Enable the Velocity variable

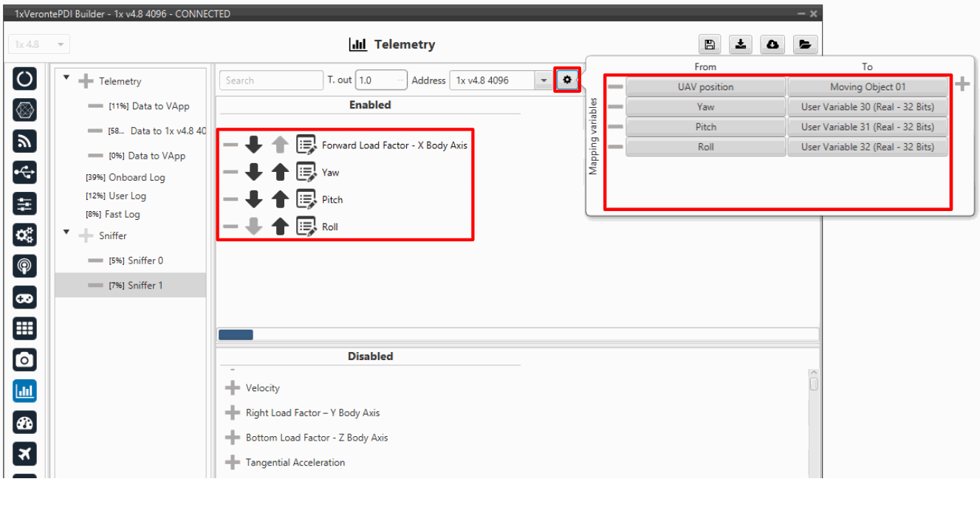coord(233,388)
